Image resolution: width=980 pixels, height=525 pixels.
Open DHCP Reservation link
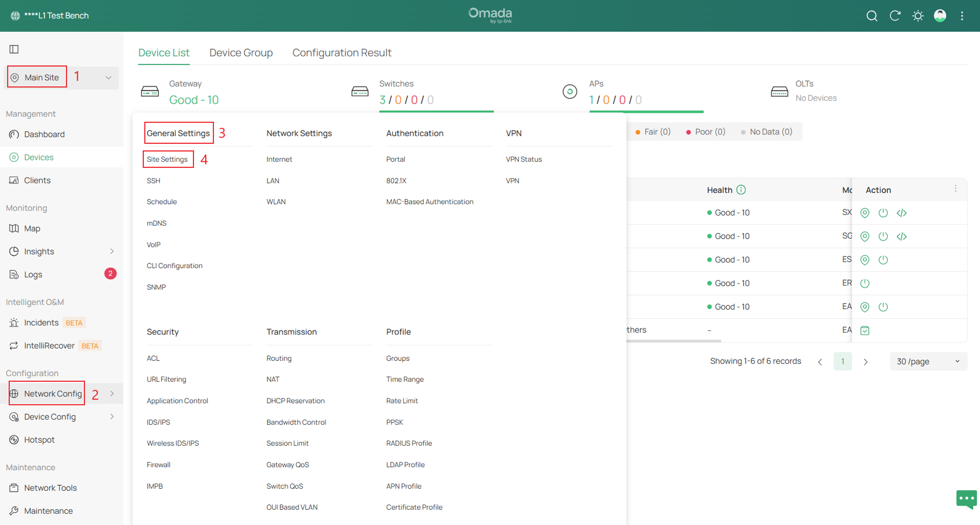point(295,401)
